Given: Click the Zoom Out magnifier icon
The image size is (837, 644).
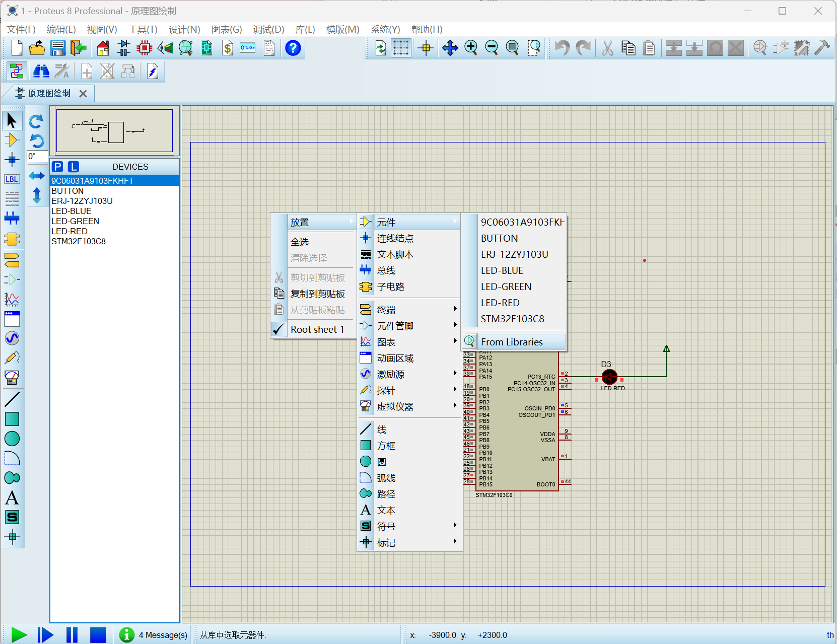Looking at the screenshot, I should click(492, 48).
